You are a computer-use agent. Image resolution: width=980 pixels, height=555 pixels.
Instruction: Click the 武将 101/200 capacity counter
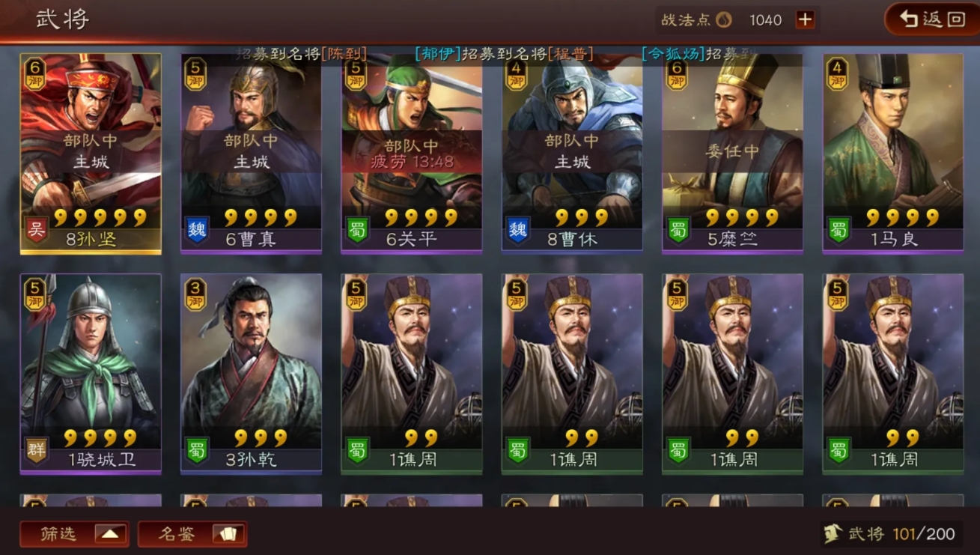889,534
